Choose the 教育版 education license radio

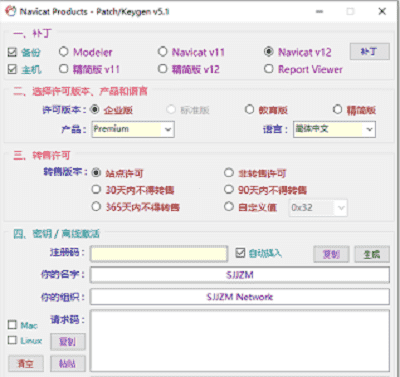249,109
